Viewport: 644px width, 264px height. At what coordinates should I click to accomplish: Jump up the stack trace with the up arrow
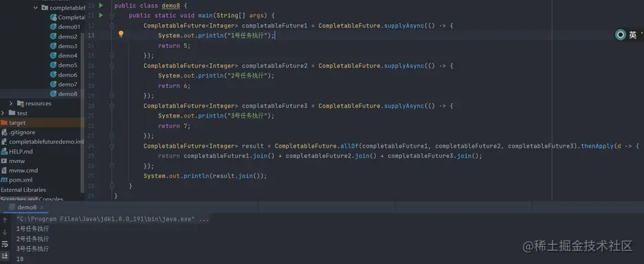click(x=5, y=220)
